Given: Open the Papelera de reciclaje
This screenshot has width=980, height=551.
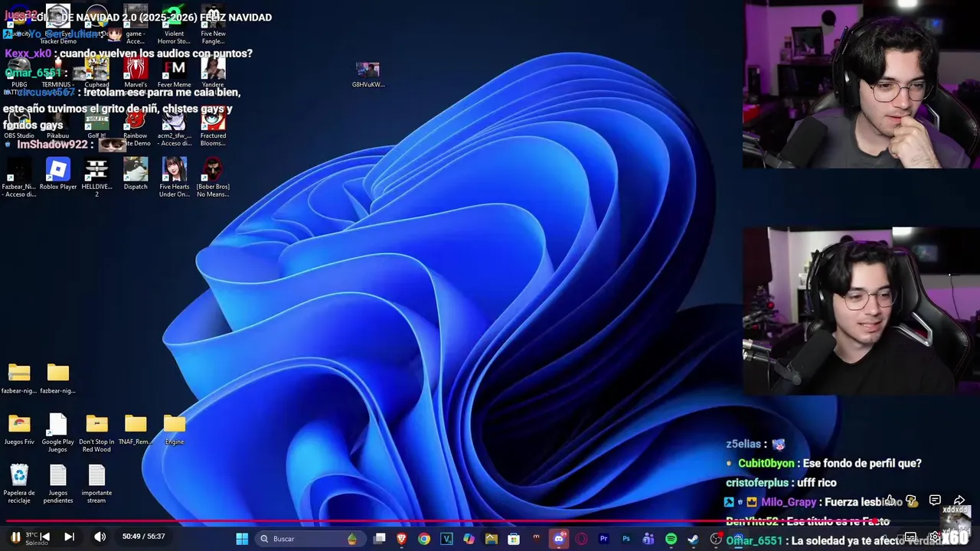Looking at the screenshot, I should (x=19, y=484).
